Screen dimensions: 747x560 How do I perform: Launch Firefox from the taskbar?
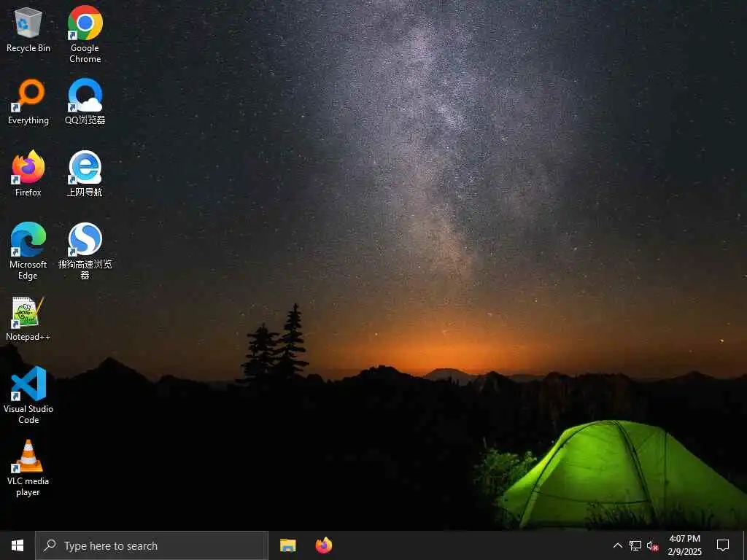pos(324,545)
